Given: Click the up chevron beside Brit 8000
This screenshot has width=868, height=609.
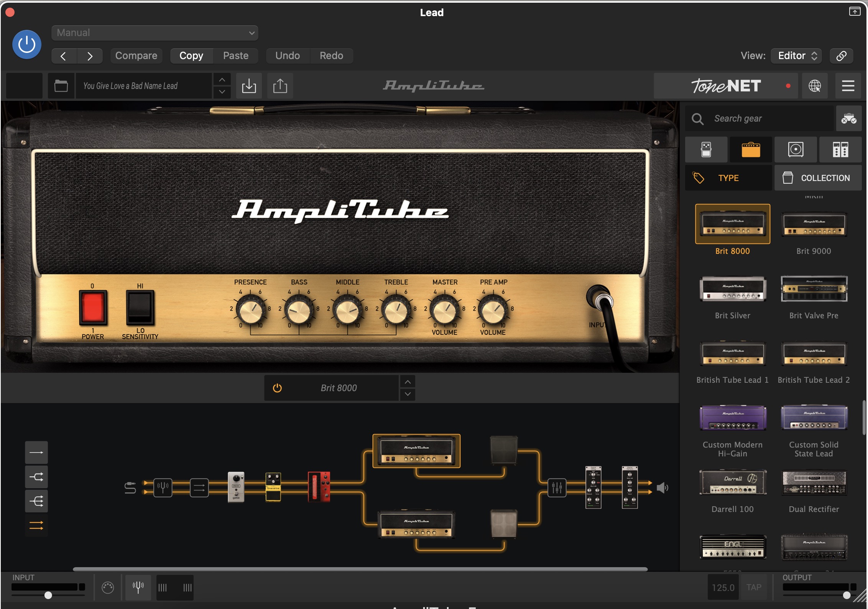Looking at the screenshot, I should 408,382.
